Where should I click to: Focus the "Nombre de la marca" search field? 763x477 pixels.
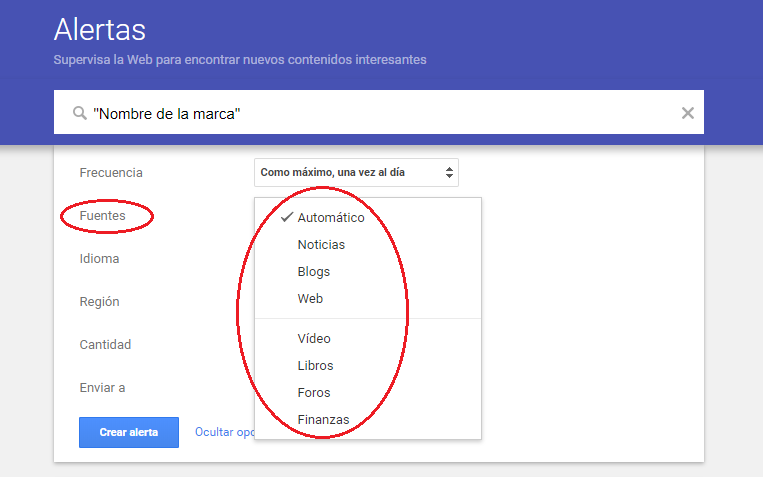coord(380,114)
